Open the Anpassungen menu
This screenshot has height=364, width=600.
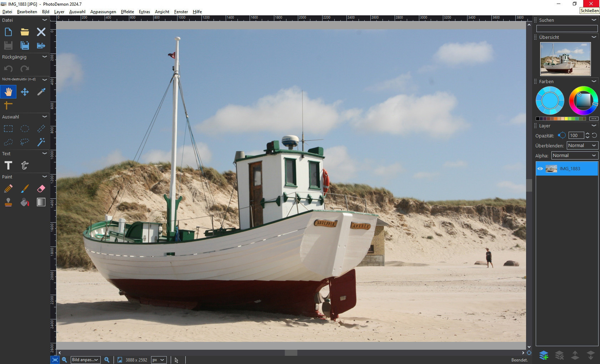(103, 12)
